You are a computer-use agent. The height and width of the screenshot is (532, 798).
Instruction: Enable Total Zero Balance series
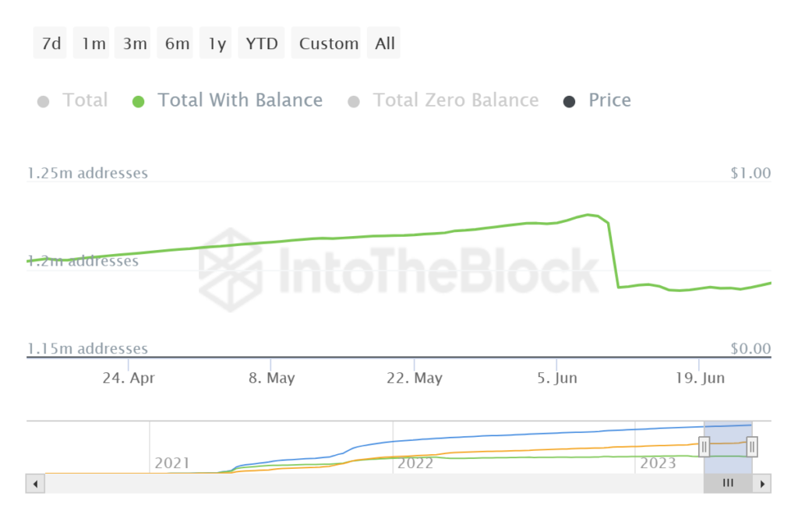coord(455,100)
